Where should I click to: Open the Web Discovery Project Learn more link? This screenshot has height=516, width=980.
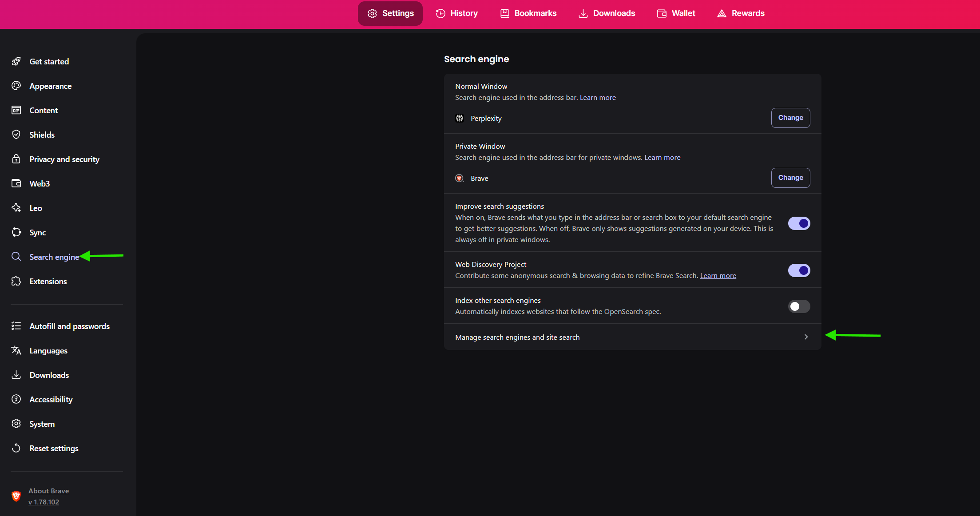718,275
